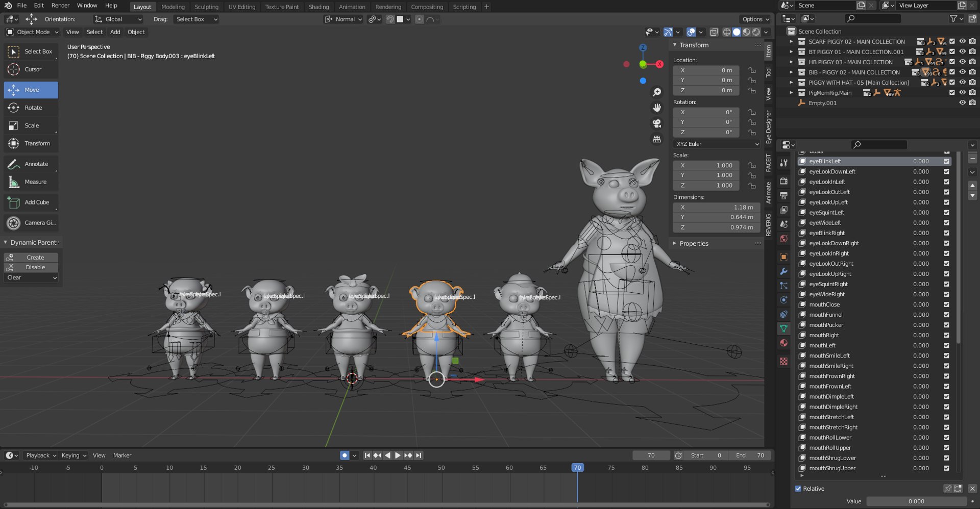Viewport: 980px width, 509px height.
Task: Select the Cursor tool
Action: coord(31,69)
